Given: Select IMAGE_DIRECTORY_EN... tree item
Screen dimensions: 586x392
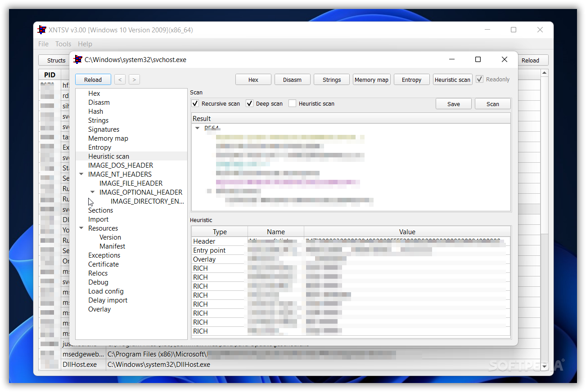Looking at the screenshot, I should (148, 201).
